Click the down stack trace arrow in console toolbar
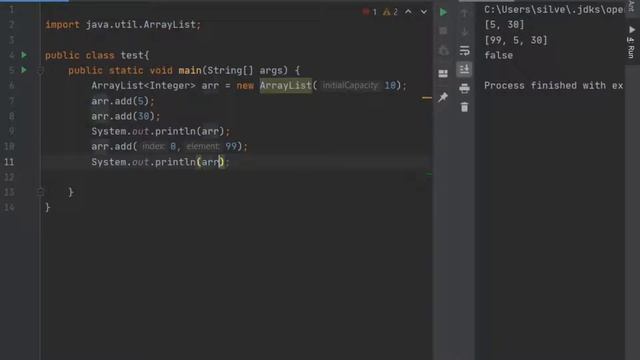The image size is (640, 360). [464, 31]
